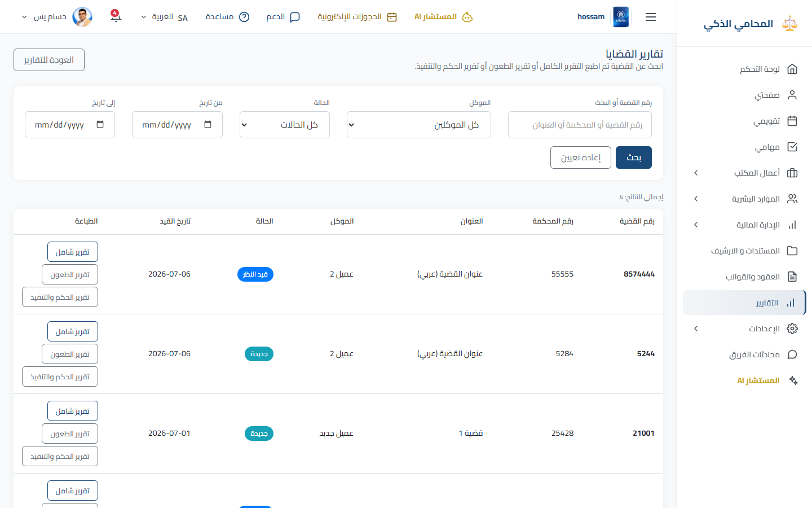The image size is (812, 508).
Task: Click the بحث search button
Action: click(x=634, y=157)
